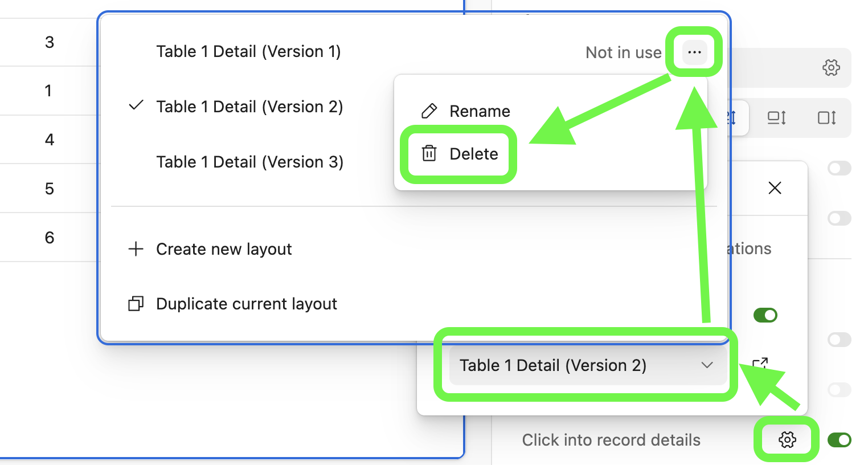
Task: Choose Table 1 Detail (Version 3) layout
Action: (249, 162)
